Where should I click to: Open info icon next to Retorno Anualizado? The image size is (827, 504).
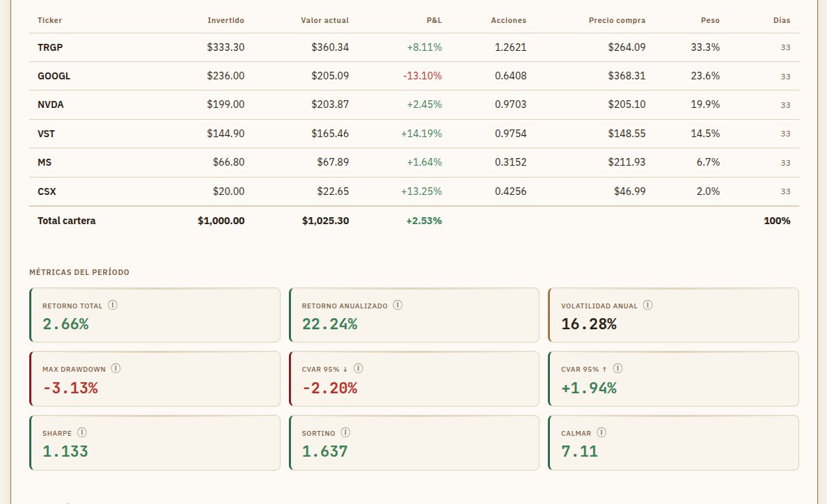(x=397, y=305)
